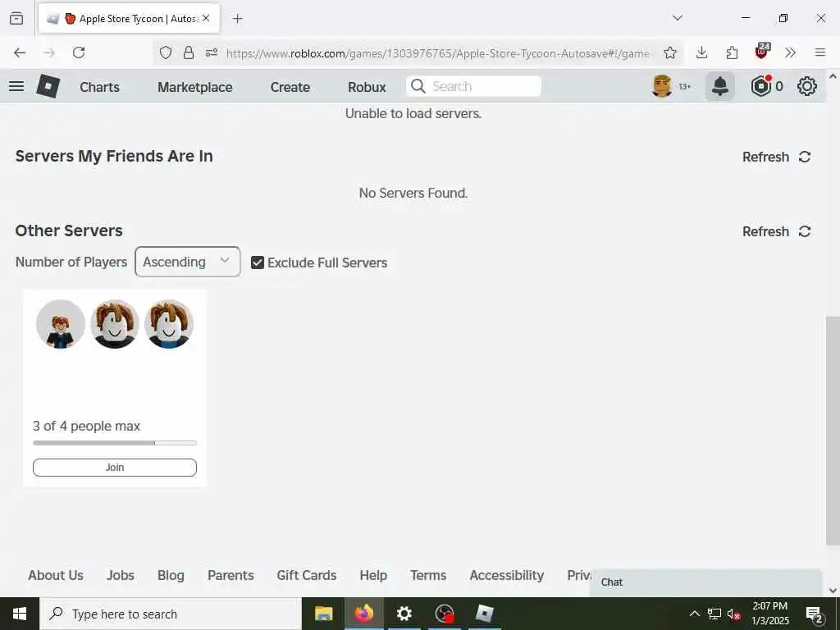Open the screen recorder app in taskbar

[x=445, y=614]
